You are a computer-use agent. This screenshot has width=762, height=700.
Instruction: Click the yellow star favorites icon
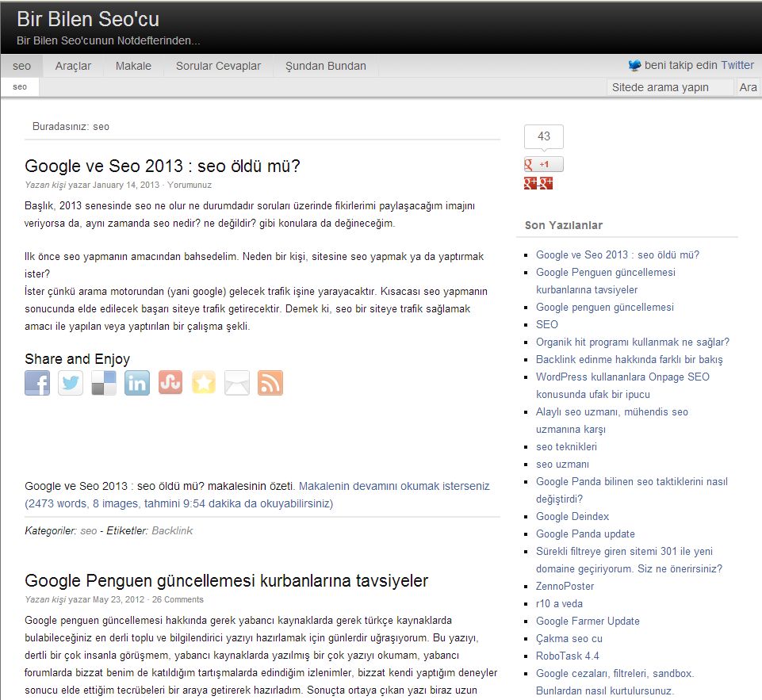coord(204,383)
